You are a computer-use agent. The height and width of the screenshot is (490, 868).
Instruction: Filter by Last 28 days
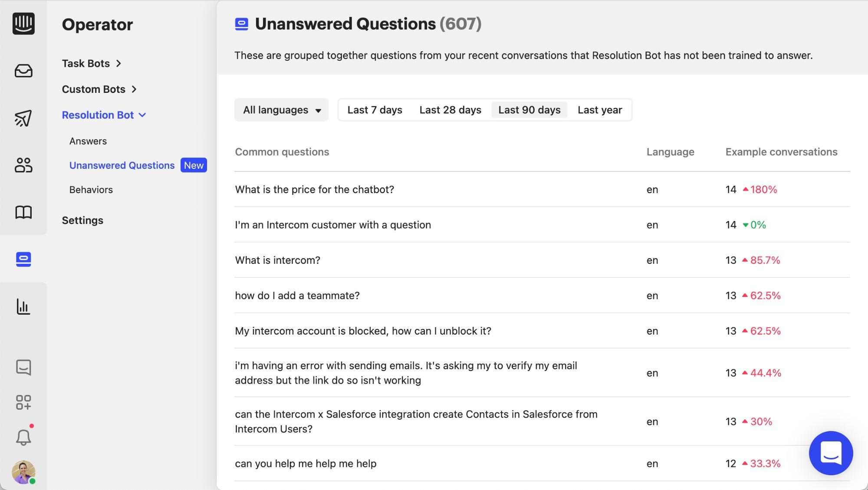(450, 110)
